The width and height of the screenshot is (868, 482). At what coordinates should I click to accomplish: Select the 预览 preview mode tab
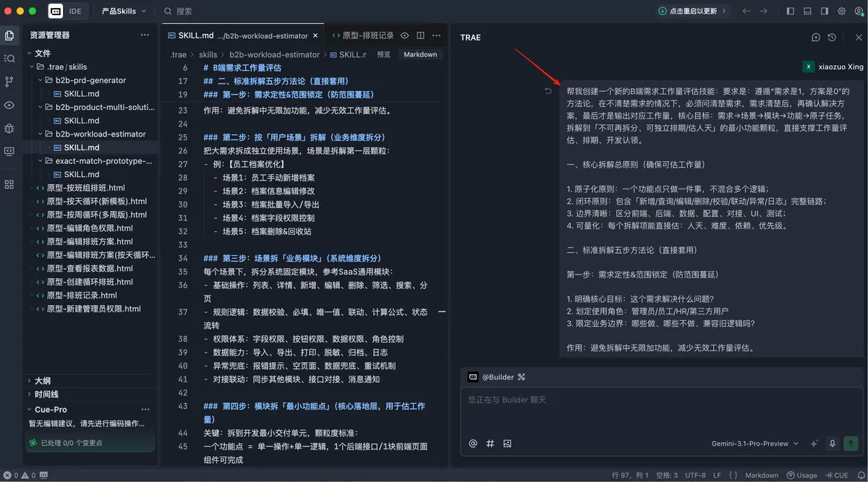(x=383, y=55)
